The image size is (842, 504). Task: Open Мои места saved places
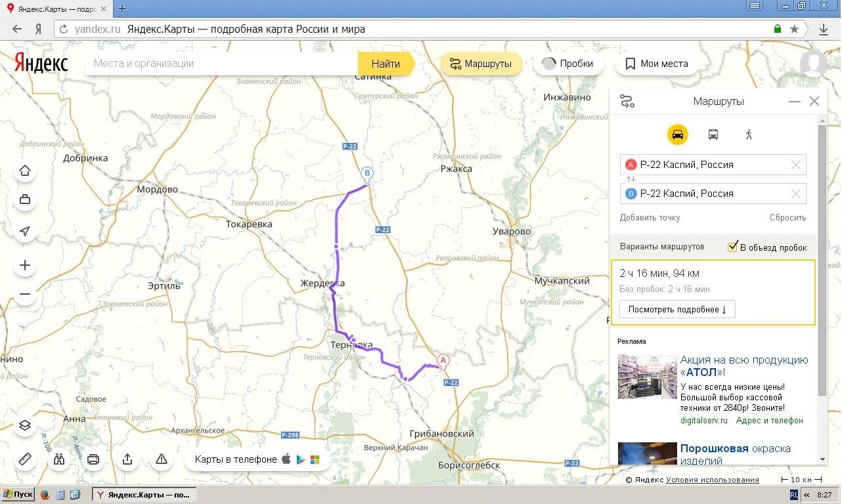[x=656, y=64]
